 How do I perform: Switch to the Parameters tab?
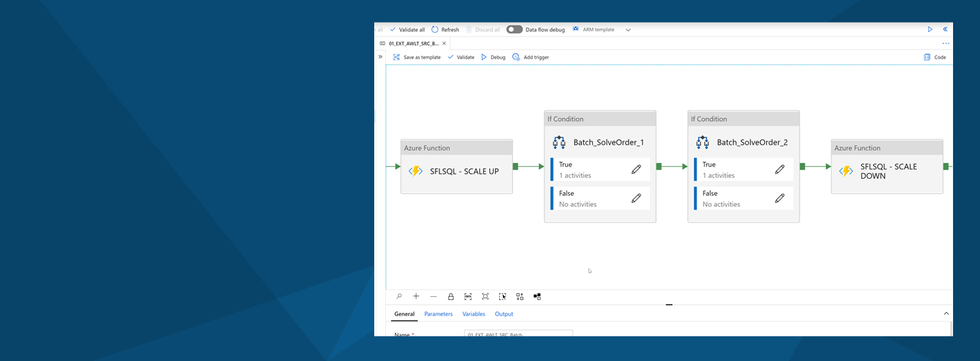[x=439, y=314]
